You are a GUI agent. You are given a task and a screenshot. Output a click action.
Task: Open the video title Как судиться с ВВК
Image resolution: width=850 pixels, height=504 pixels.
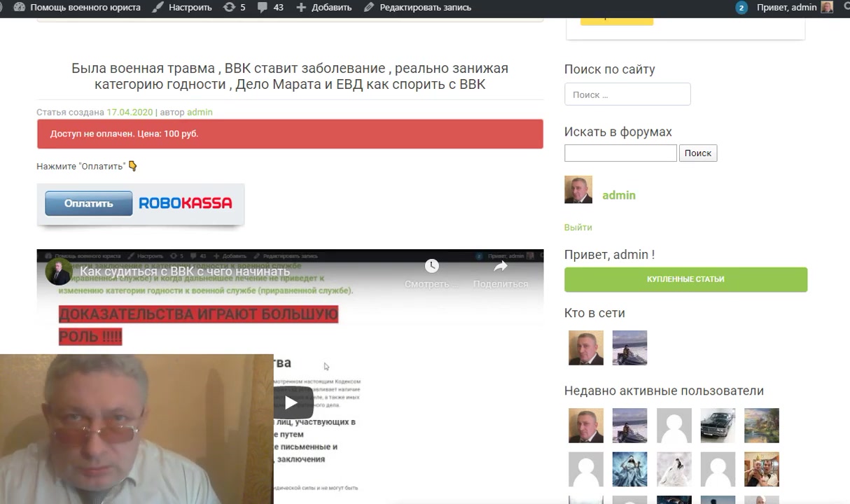[x=184, y=272]
